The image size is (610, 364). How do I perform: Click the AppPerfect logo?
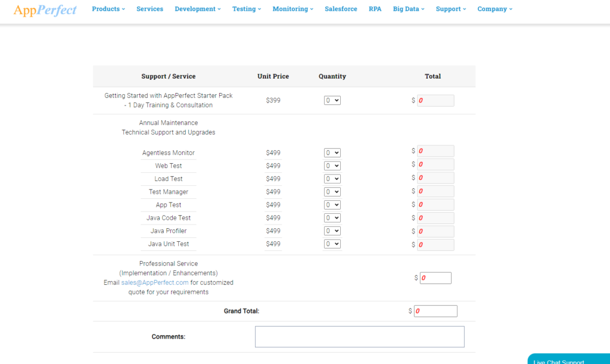(45, 10)
